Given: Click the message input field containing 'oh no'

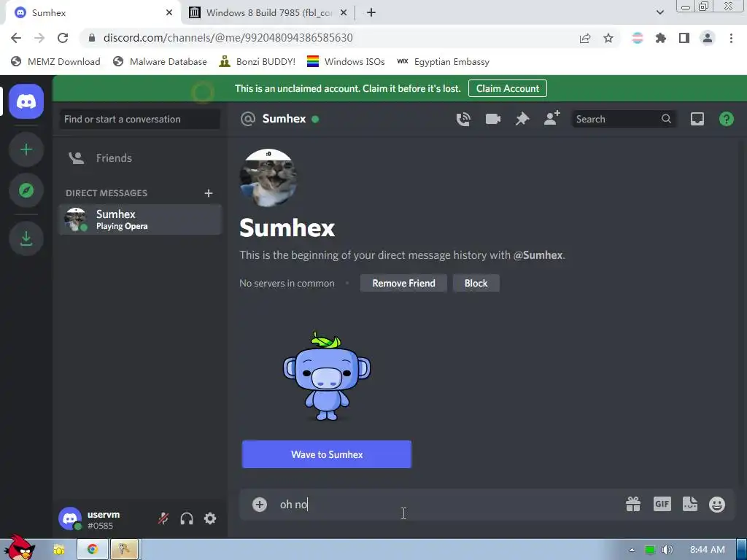Looking at the screenshot, I should tap(448, 505).
